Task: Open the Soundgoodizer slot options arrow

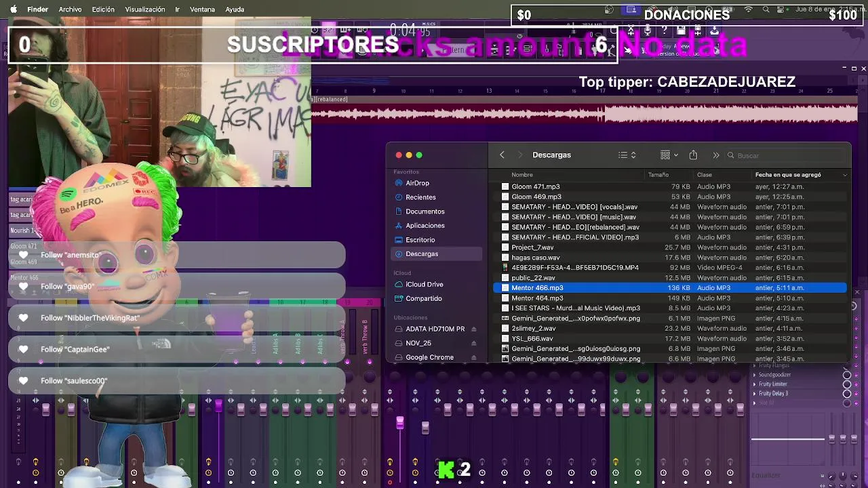Action: click(x=754, y=375)
